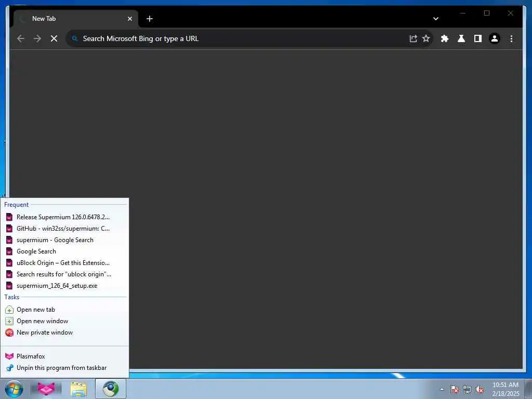Close the New Tab tab
532x399 pixels.
pyautogui.click(x=129, y=19)
